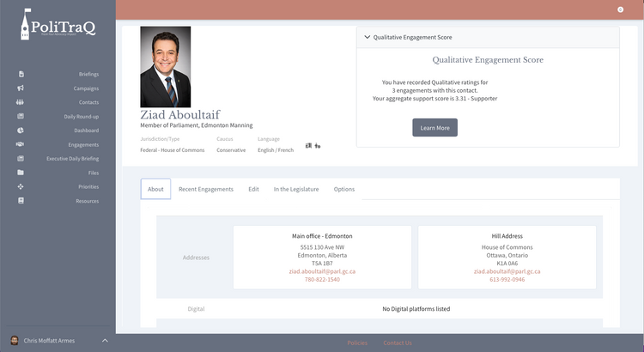
Task: Open the Edit tab
Action: [253, 189]
